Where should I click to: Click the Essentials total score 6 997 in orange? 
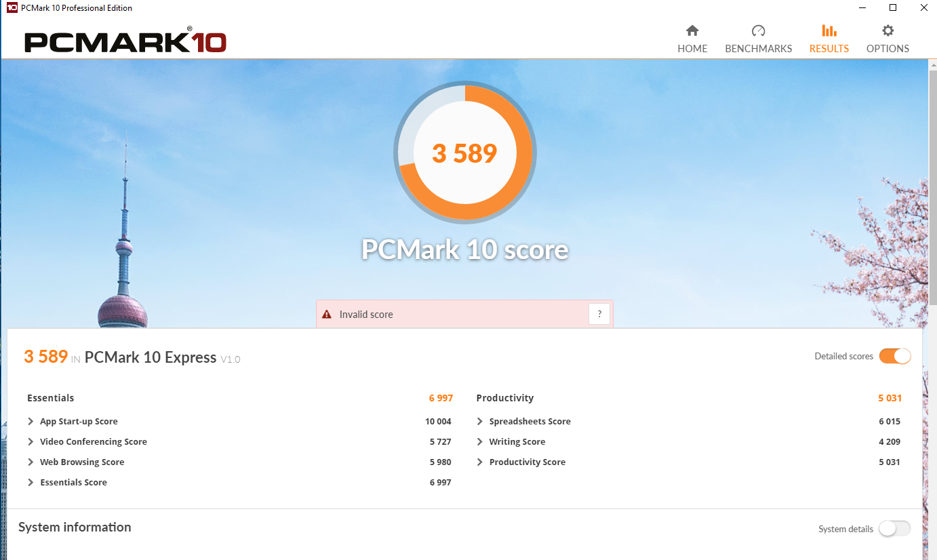point(441,398)
